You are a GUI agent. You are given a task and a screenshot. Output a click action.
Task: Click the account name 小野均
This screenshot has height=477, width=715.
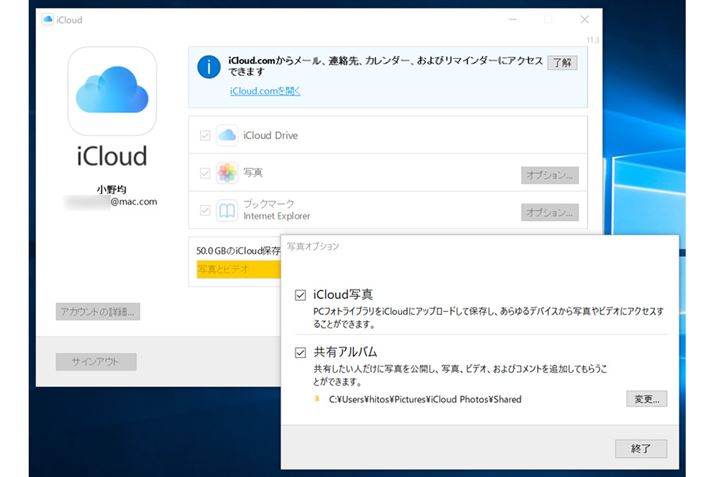pos(111,189)
